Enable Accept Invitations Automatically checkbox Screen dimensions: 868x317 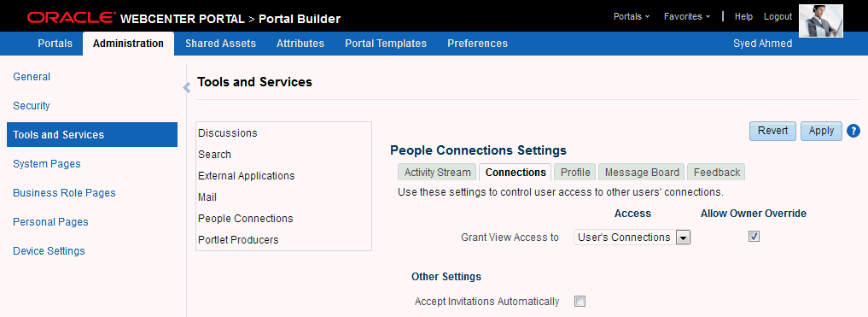(580, 302)
